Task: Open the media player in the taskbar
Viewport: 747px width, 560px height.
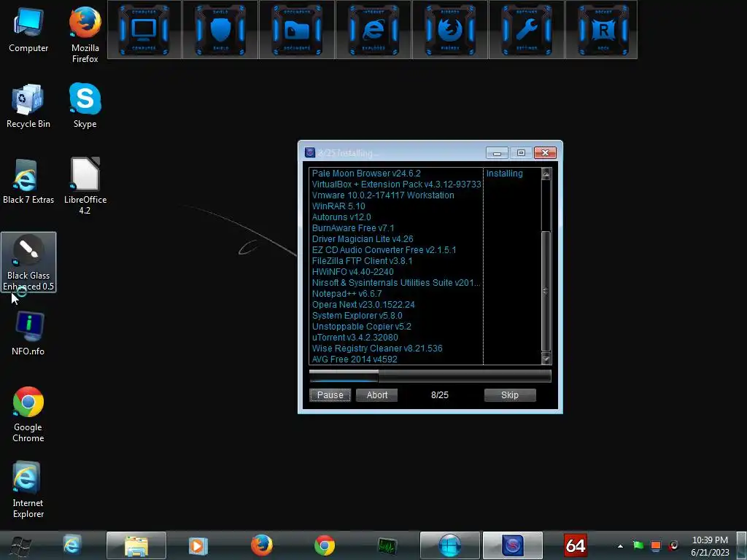Action: pyautogui.click(x=198, y=545)
